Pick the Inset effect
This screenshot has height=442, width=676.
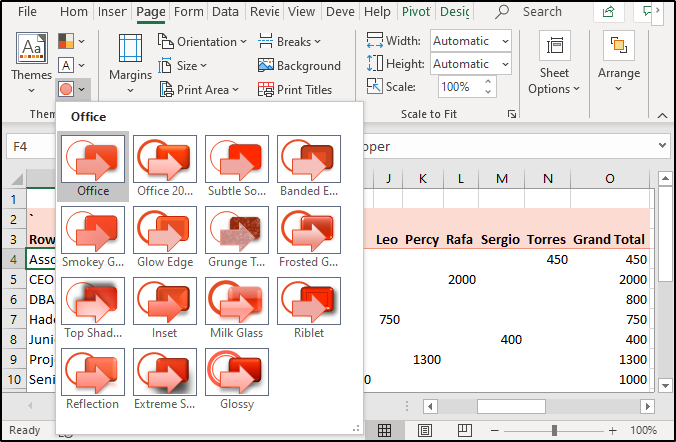165,309
